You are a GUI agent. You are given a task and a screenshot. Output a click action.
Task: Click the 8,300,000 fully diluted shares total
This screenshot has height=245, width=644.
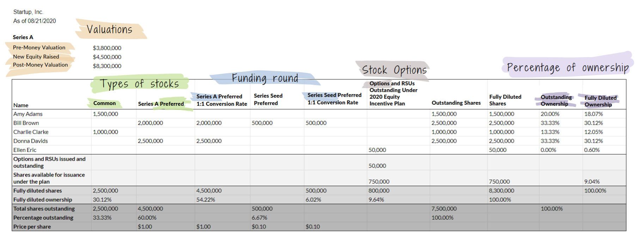coord(502,191)
